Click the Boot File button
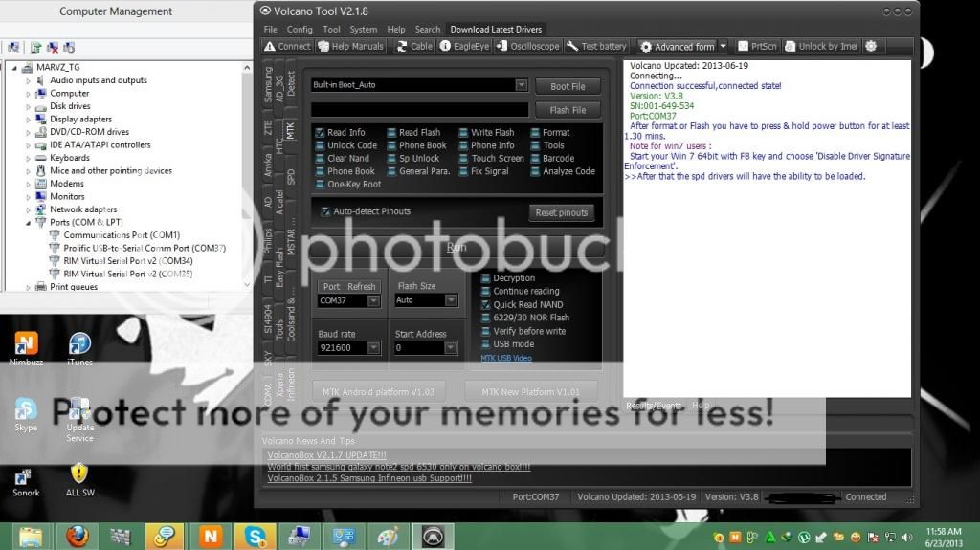The image size is (980, 550). 568,86
